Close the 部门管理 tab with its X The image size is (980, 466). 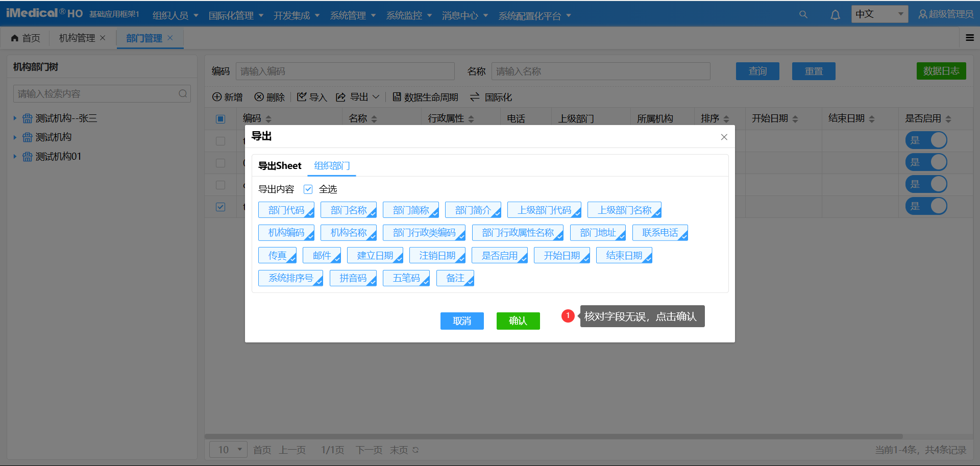tap(170, 38)
